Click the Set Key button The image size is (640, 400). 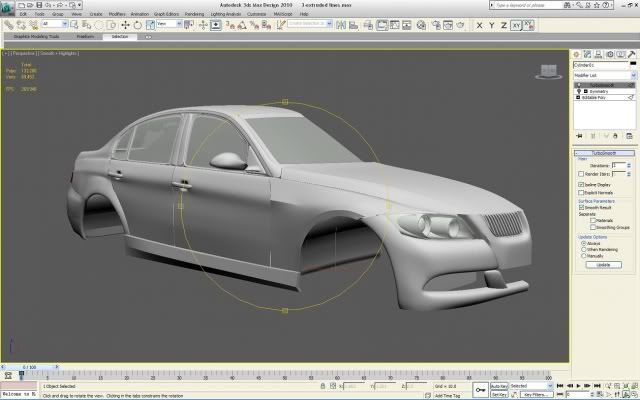click(499, 394)
